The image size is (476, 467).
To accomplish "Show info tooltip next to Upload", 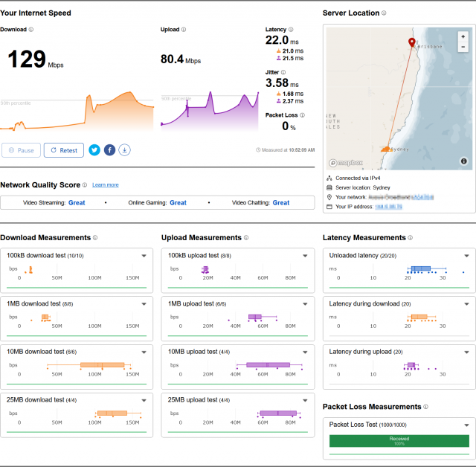I will pos(184,30).
